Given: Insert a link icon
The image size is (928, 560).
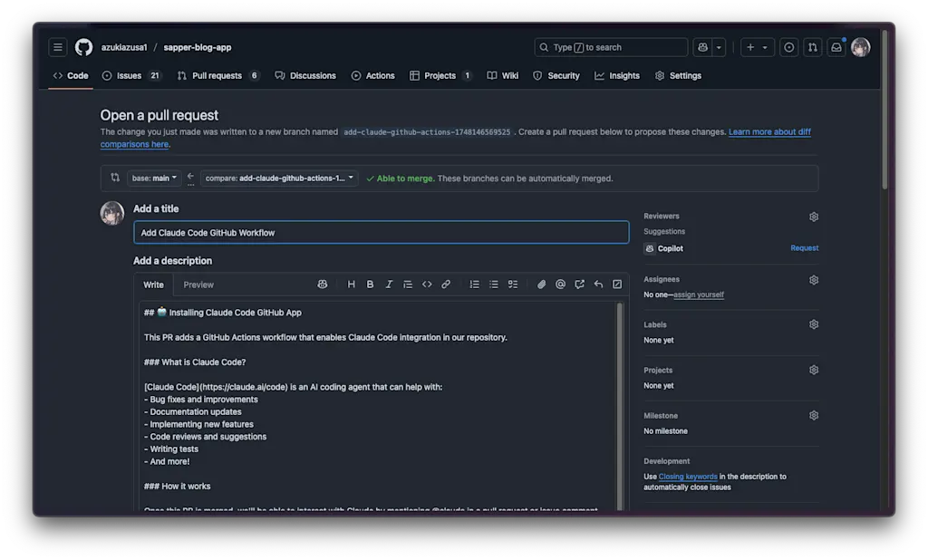Looking at the screenshot, I should pyautogui.click(x=446, y=285).
